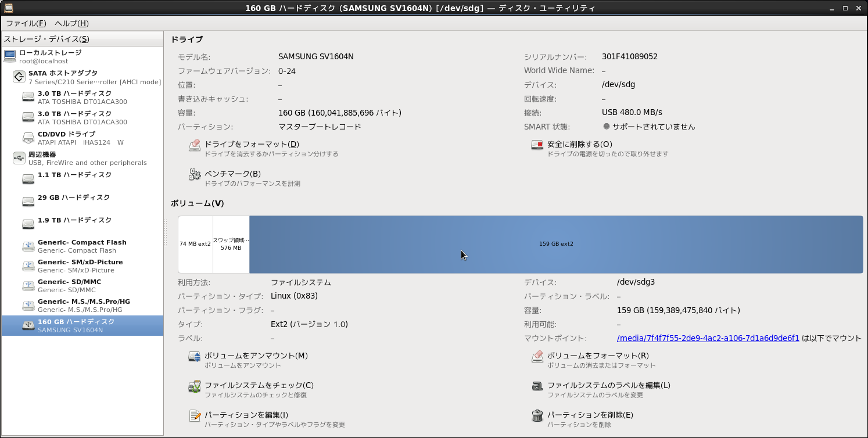Click the Generic- SM/xD-Picture reader icon
This screenshot has height=438, width=868.
tap(28, 266)
